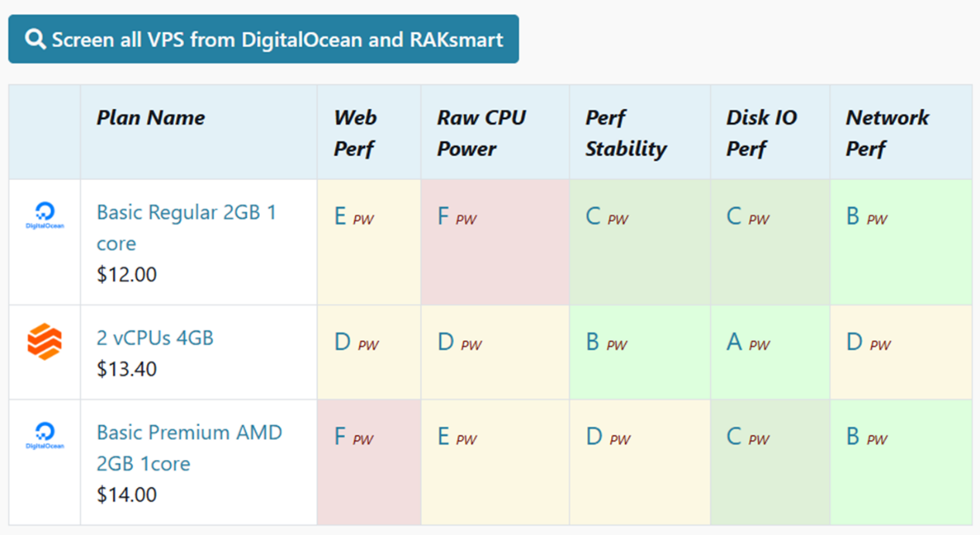Select the Disk IO A grade for 2 vCPUs 4GB
The width and height of the screenshot is (980, 535).
pos(734,342)
